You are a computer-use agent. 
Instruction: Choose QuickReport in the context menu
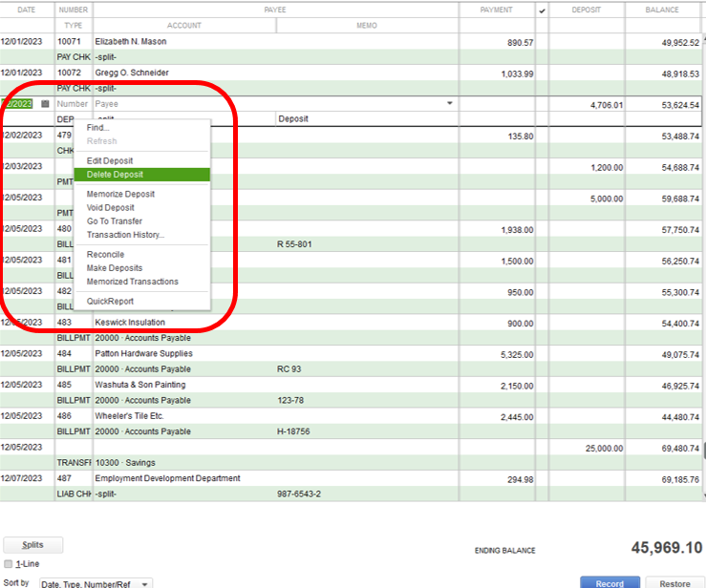[110, 302]
